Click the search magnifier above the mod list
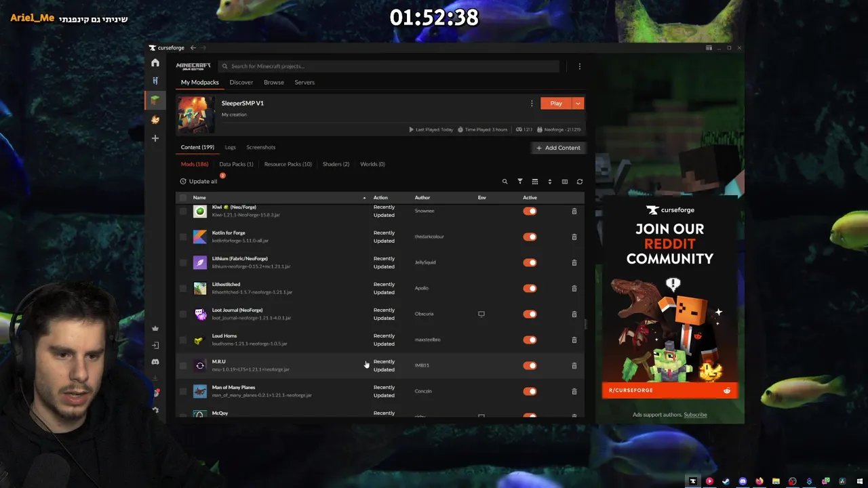The height and width of the screenshot is (488, 868). coord(505,182)
